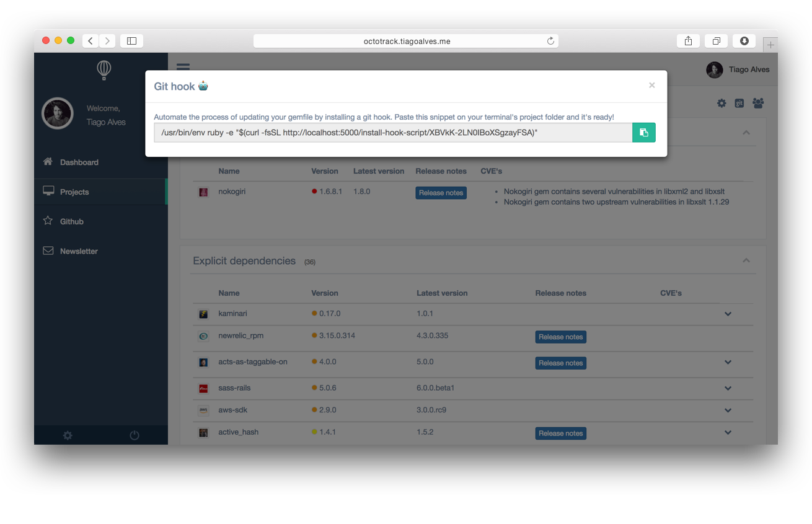The width and height of the screenshot is (812, 524).
Task: Show Safari tab overview
Action: pyautogui.click(x=716, y=41)
